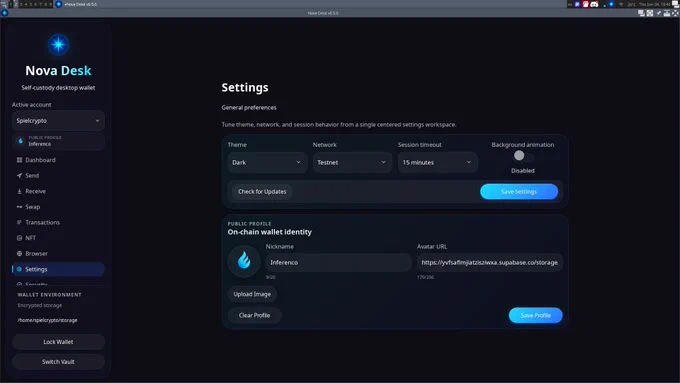Image resolution: width=680 pixels, height=383 pixels.
Task: Click the red tray icon beside Discord
Action: point(585,4)
